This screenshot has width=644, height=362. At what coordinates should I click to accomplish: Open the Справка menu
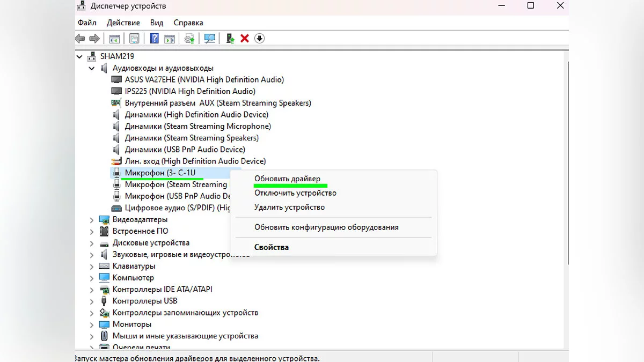[188, 23]
